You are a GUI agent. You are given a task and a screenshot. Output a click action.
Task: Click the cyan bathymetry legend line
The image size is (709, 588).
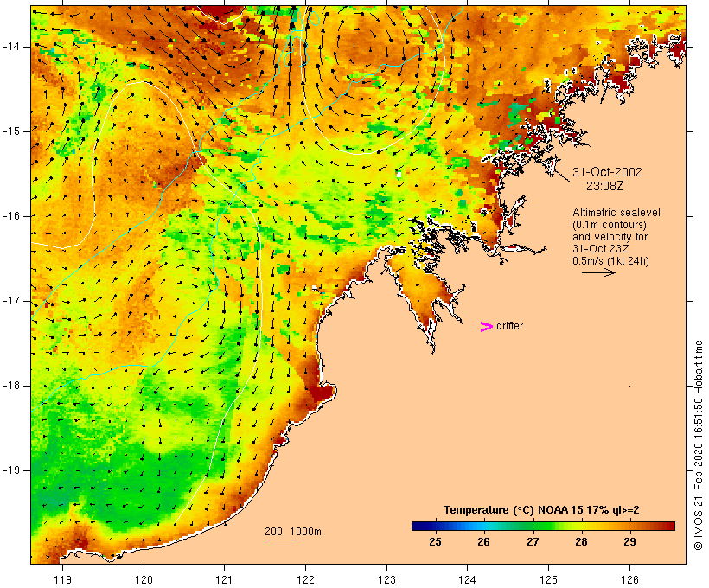(x=279, y=540)
